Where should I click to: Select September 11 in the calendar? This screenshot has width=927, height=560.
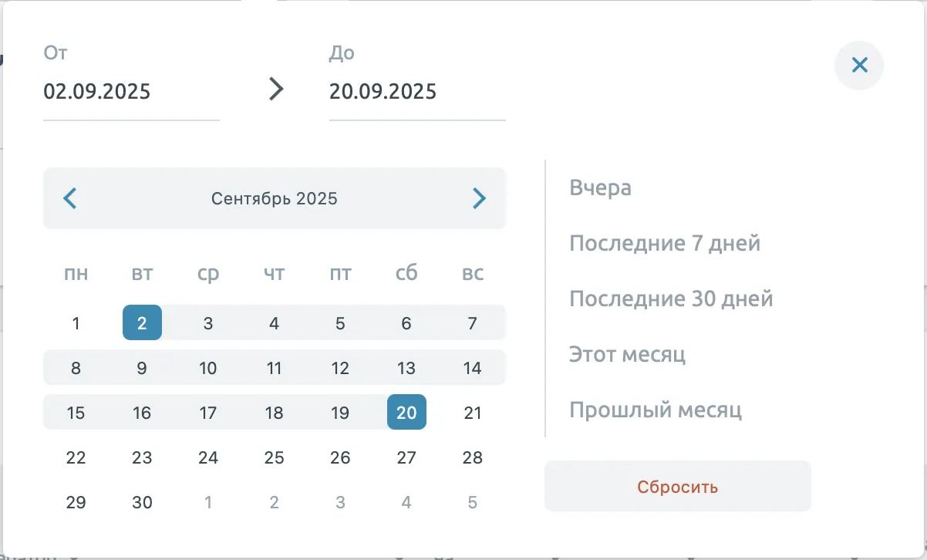click(275, 368)
